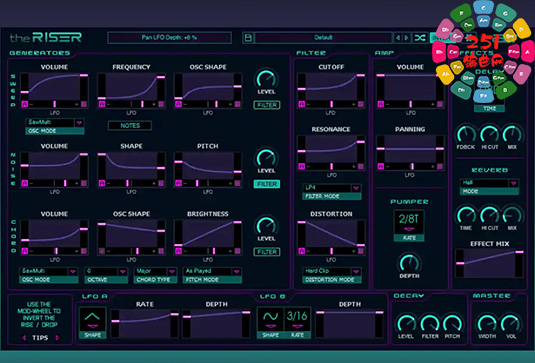Click the Decay LEVEL knob
The width and height of the screenshot is (535, 363).
click(x=406, y=324)
